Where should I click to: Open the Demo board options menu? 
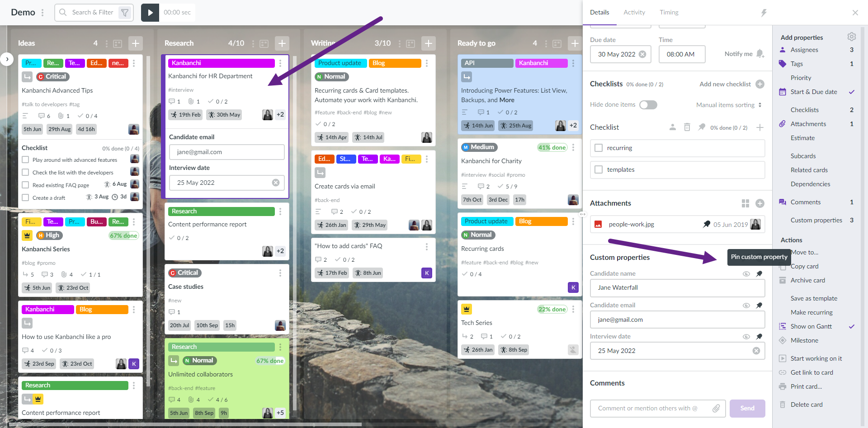point(42,13)
